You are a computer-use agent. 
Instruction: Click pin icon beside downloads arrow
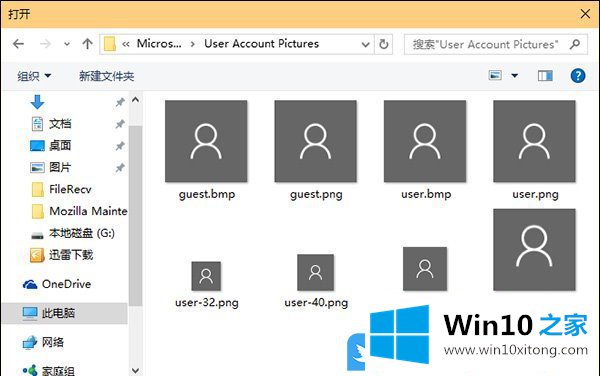120,102
